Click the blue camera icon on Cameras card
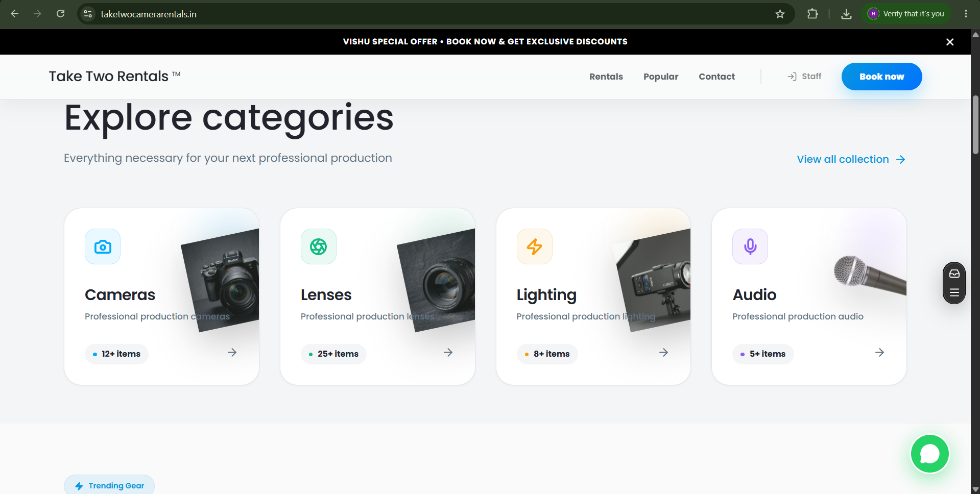 pos(103,246)
